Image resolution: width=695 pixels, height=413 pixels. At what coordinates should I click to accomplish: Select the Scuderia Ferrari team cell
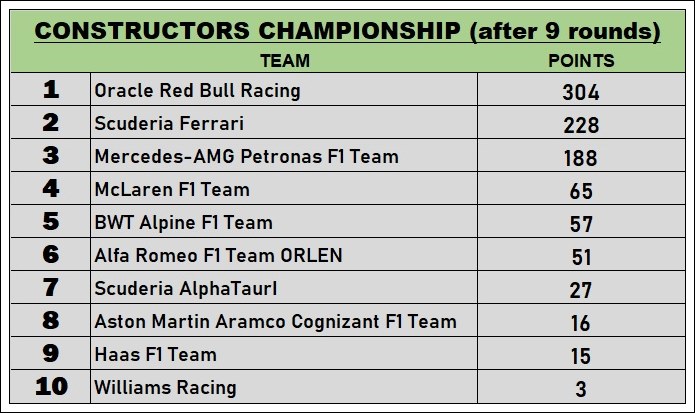(x=284, y=122)
